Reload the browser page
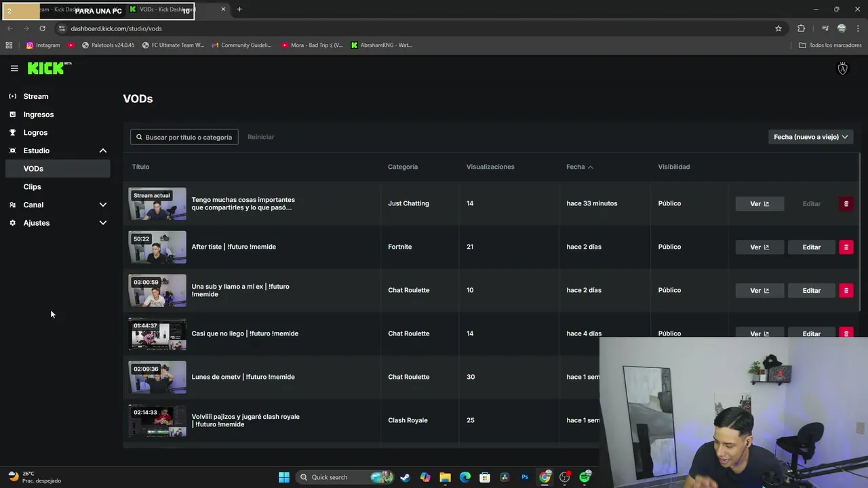The image size is (868, 488). click(42, 28)
